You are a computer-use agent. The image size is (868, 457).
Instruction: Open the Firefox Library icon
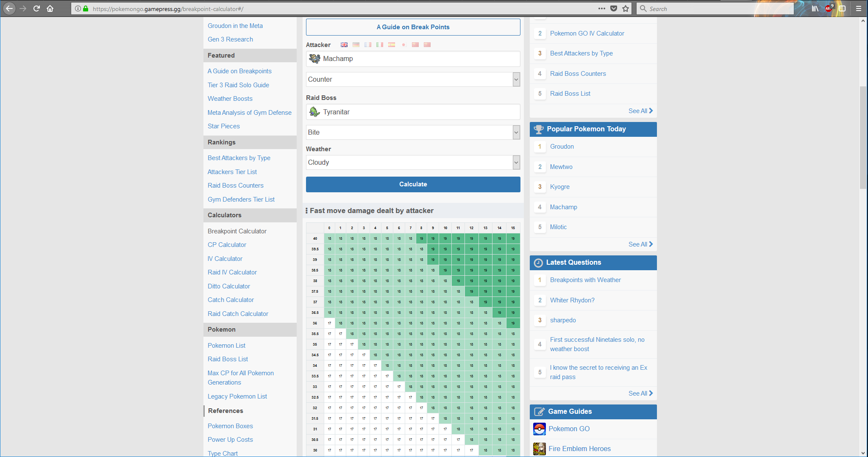pos(815,8)
